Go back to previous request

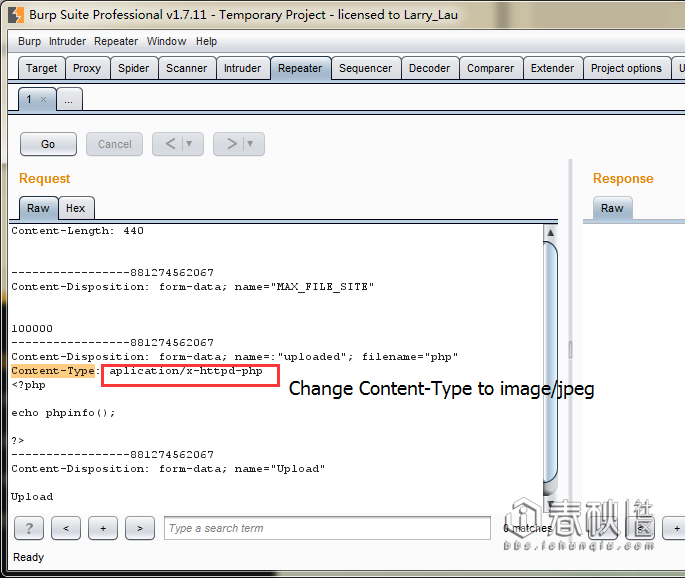[170, 144]
